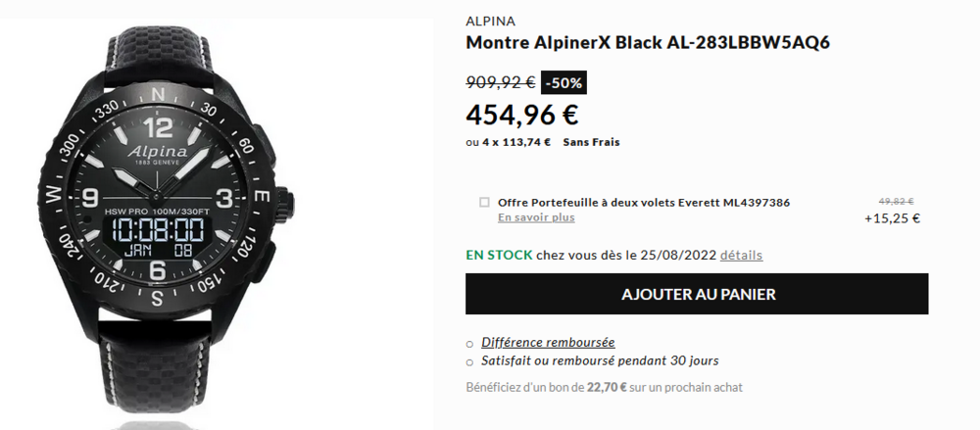Viewport: 980px width, 430px height.
Task: Click the Satisfait ou remboursé 30 jours text
Action: 600,361
